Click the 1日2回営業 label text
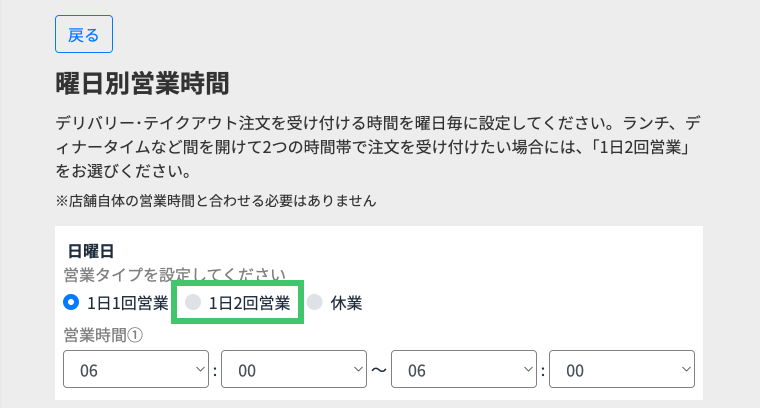 point(250,303)
